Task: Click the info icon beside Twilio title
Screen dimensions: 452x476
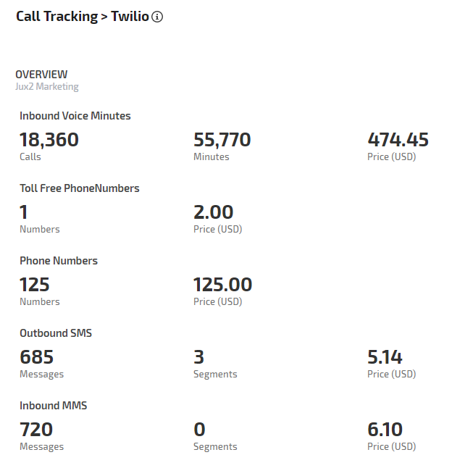Action: (157, 17)
